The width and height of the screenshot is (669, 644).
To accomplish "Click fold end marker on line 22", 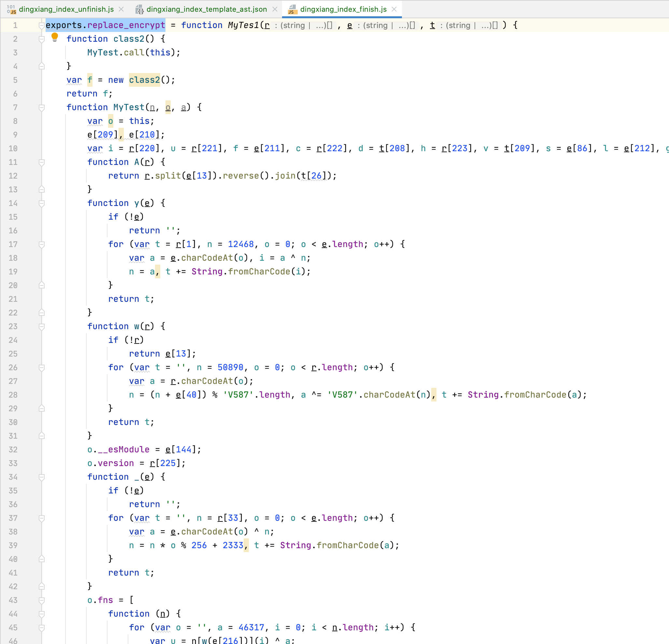I will pyautogui.click(x=42, y=313).
